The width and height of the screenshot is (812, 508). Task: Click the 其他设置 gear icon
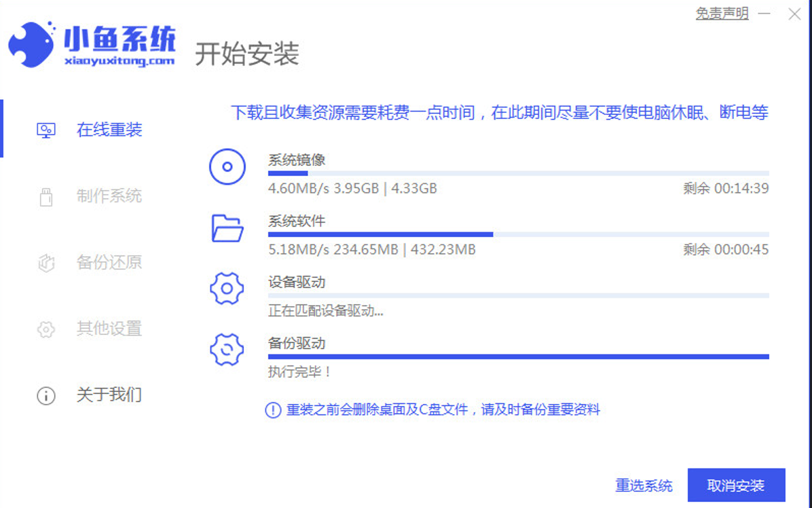click(45, 329)
